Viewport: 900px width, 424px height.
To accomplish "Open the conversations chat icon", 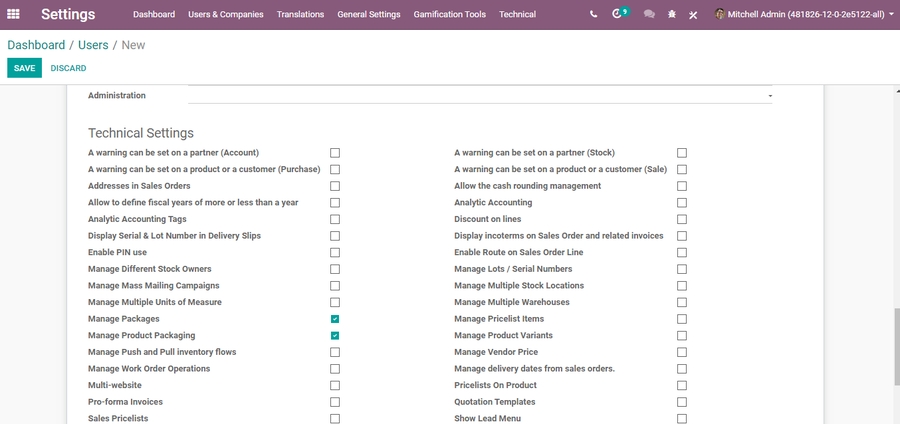I will [x=649, y=15].
